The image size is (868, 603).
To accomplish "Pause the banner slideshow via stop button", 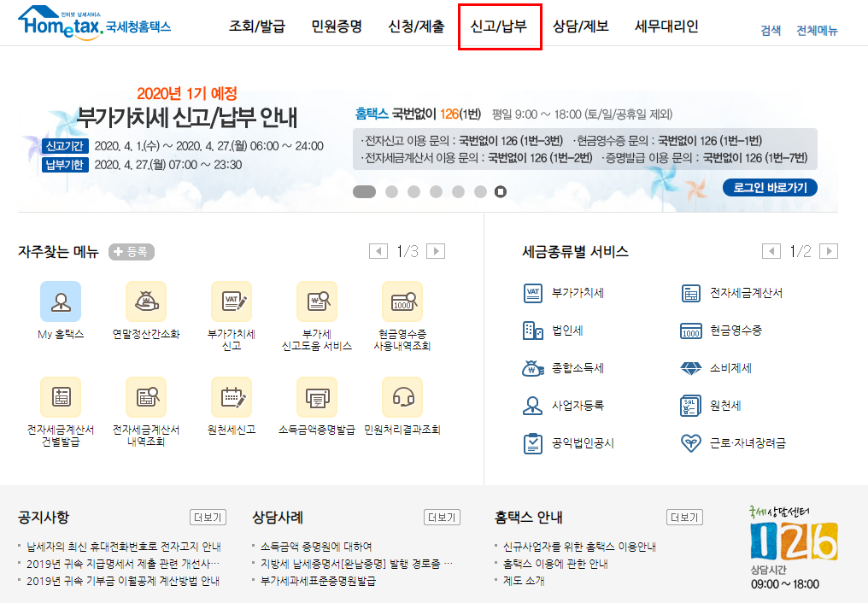I will (501, 191).
